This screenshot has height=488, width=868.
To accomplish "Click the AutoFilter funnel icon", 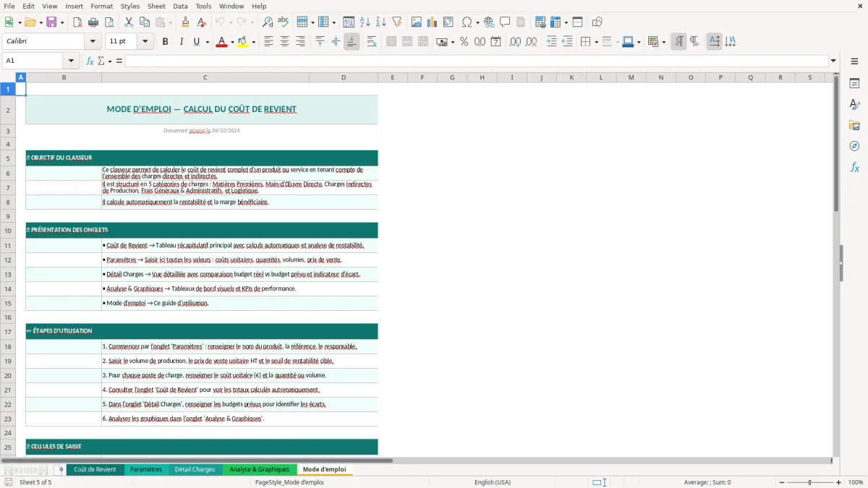I will 397,22.
